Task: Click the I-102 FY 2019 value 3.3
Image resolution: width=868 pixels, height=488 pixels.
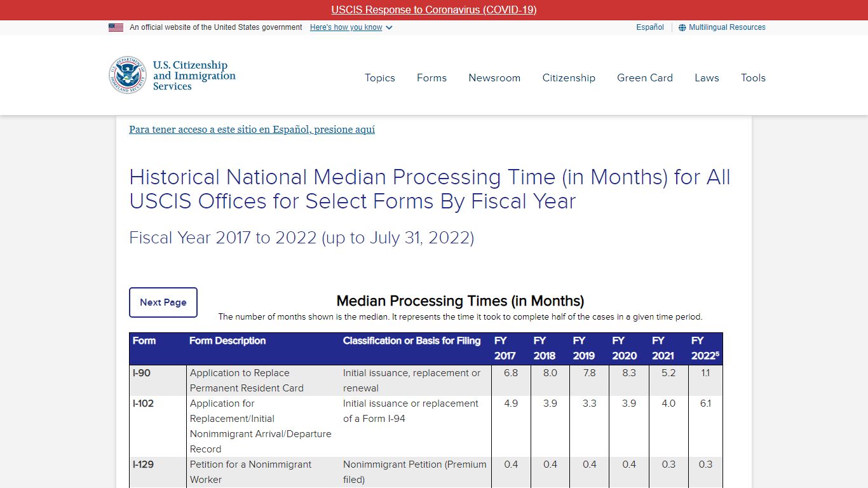Action: [590, 403]
